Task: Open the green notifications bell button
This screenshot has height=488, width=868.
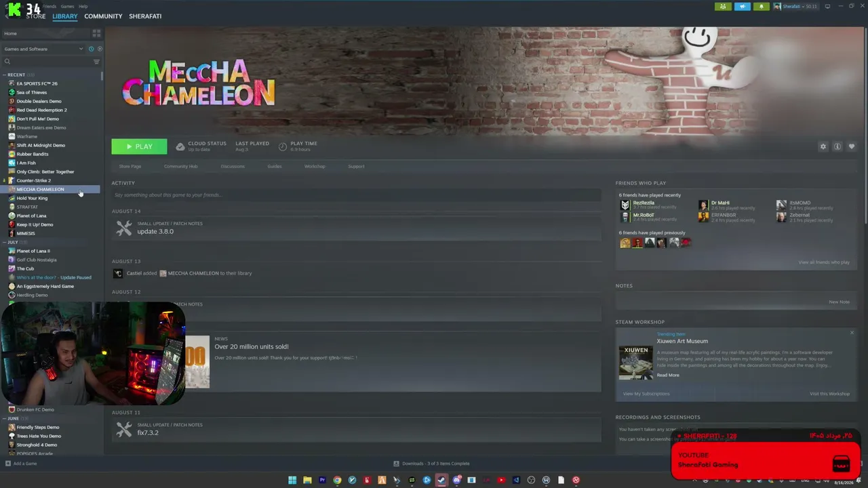Action: pyautogui.click(x=762, y=6)
